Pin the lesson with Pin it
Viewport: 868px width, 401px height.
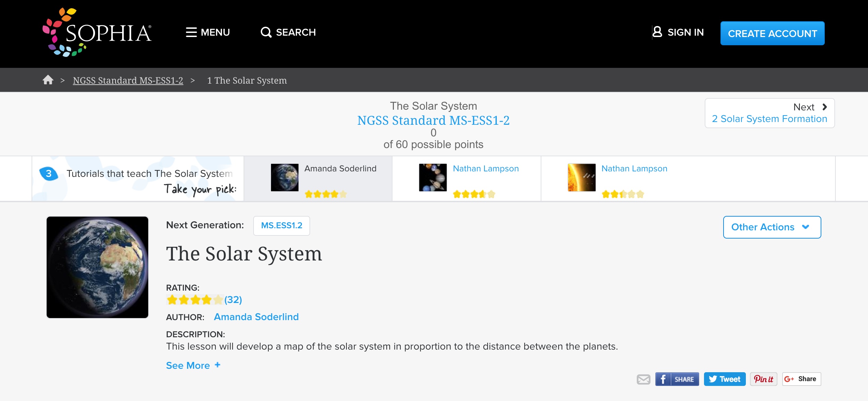tap(763, 379)
